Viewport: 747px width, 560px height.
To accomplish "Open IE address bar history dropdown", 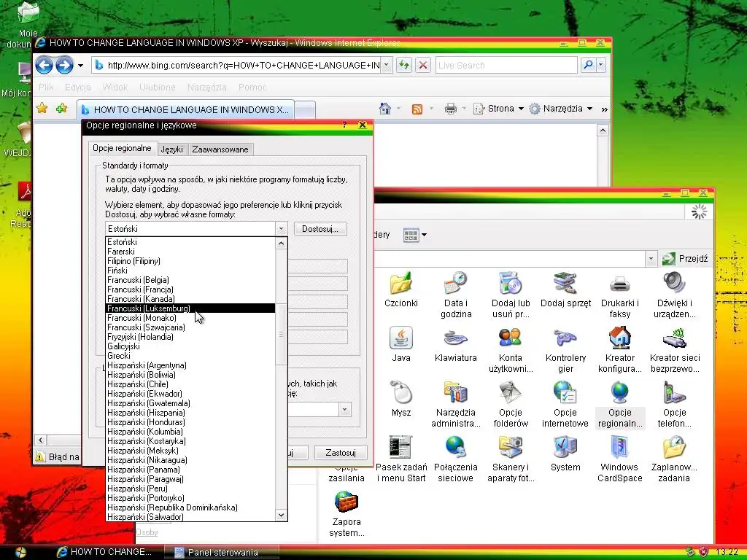I will [387, 65].
